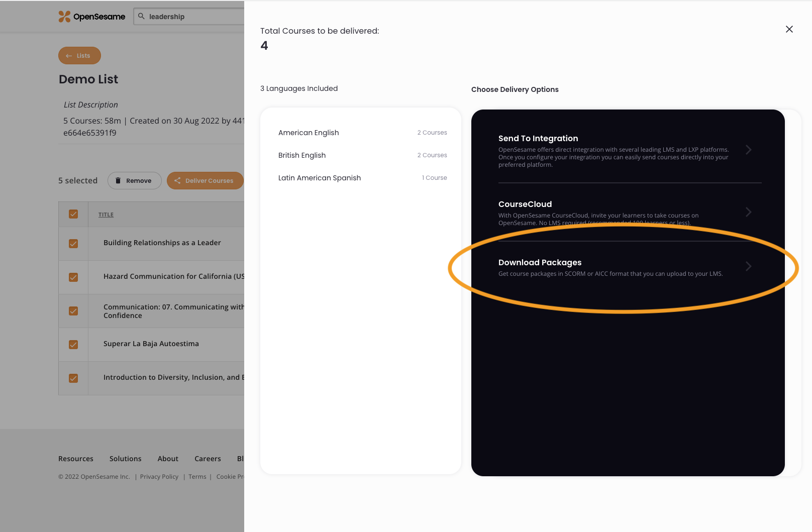Open Send To Integration chevron
This screenshot has width=812, height=532.
(x=749, y=150)
